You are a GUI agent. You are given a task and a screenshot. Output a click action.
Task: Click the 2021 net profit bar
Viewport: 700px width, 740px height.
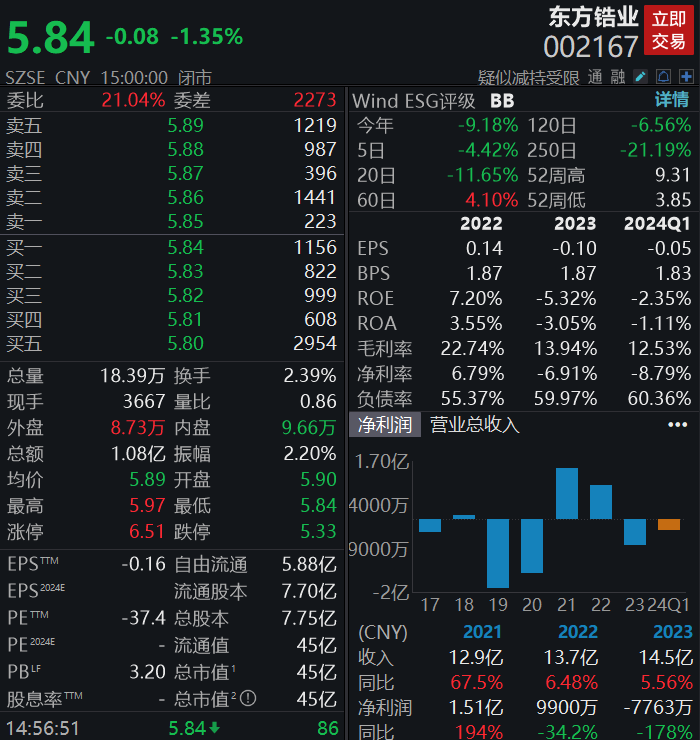coord(567,493)
